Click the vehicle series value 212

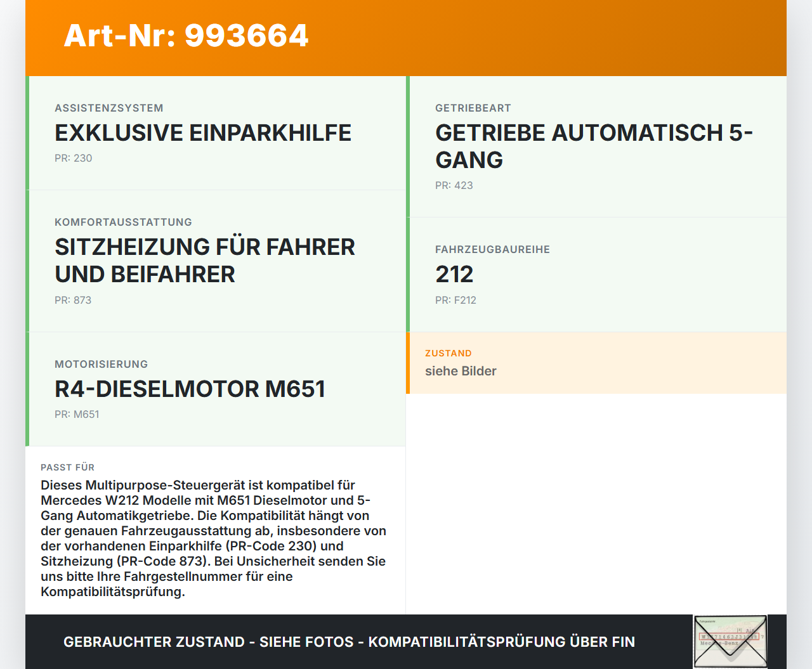(454, 274)
